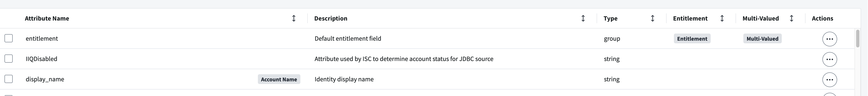868x96 pixels.
Task: Click the Entitlement badge on entitlement row
Action: pyautogui.click(x=692, y=39)
